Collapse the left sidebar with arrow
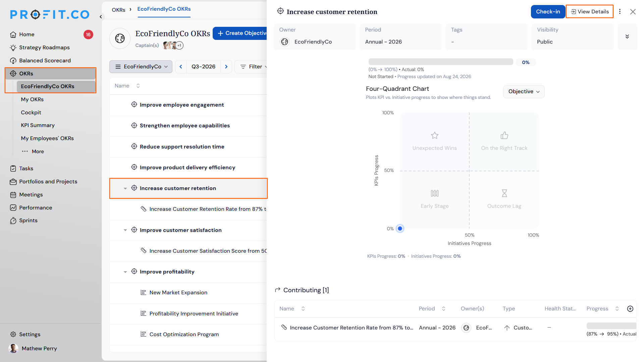Viewport: 644px width, 362px height. [101, 16]
